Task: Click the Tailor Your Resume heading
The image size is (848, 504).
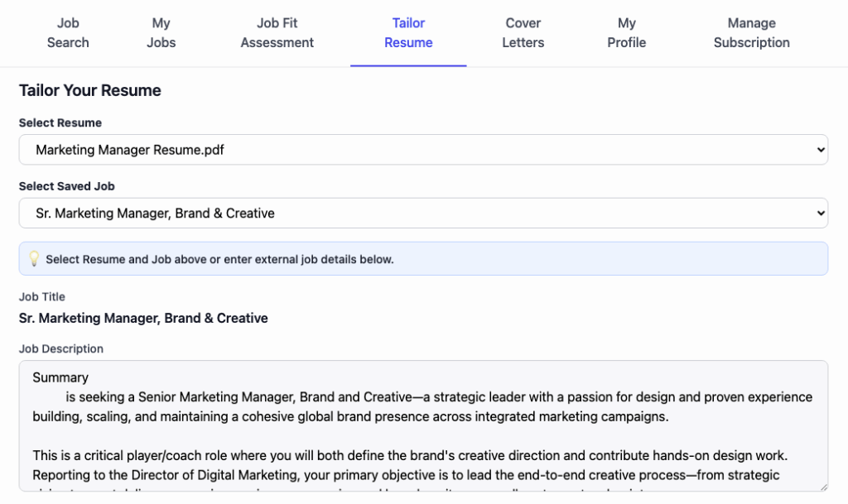Action: (89, 90)
